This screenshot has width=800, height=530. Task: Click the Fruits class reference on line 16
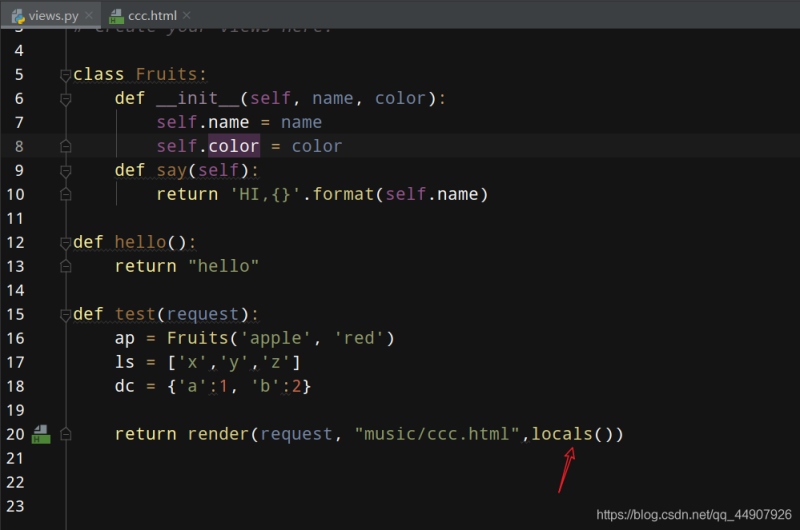click(x=197, y=338)
